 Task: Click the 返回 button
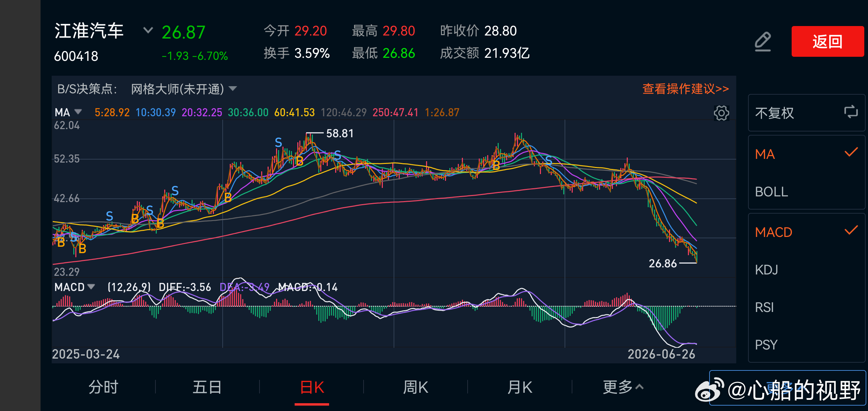827,41
